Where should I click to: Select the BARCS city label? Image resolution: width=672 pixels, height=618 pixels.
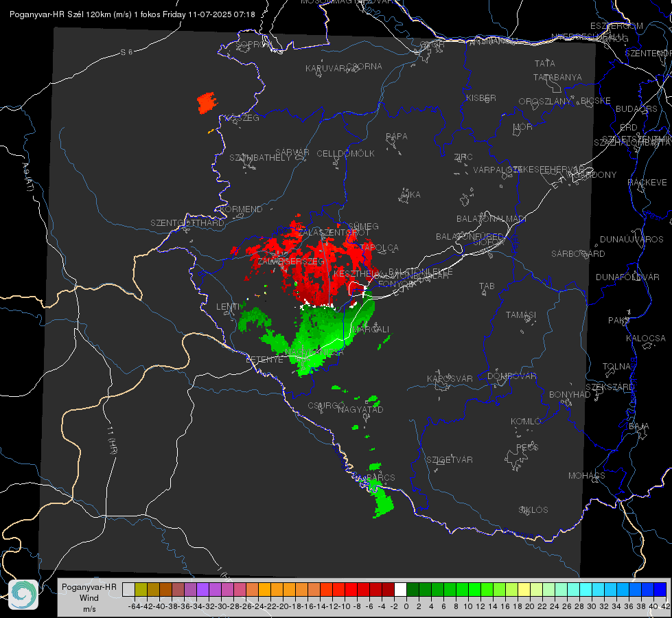[x=380, y=477]
